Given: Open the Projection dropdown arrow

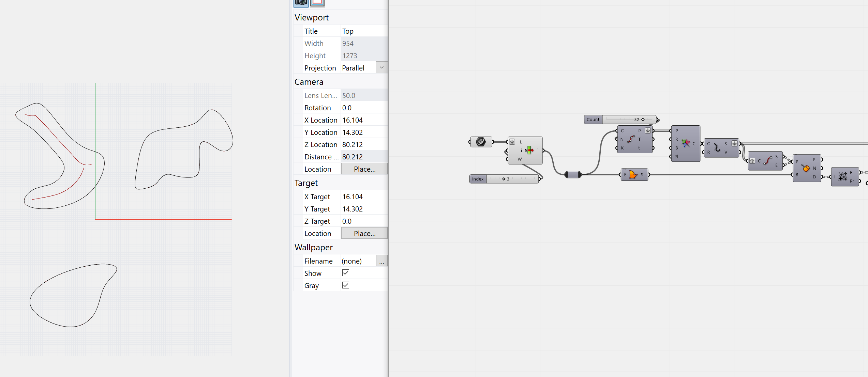Looking at the screenshot, I should point(381,67).
